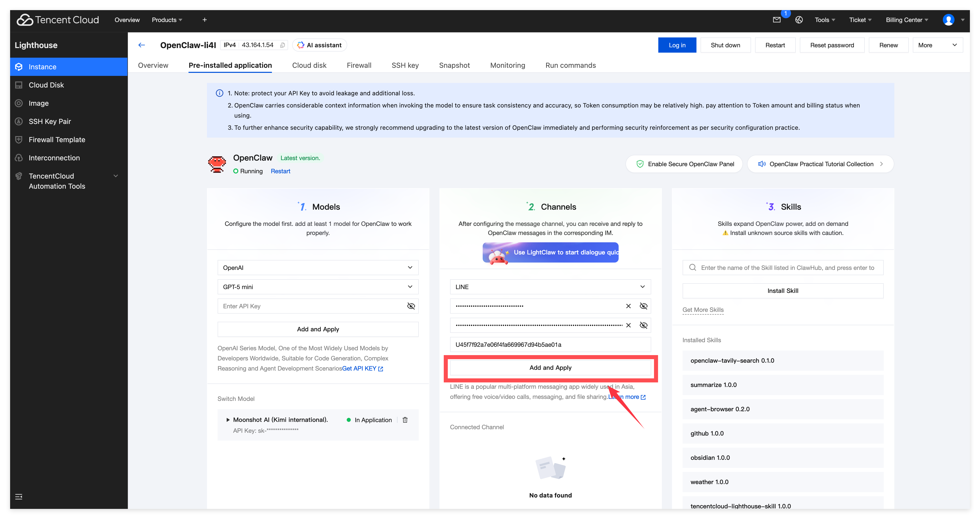The image size is (980, 519).
Task: Delete the Moonshot AI model with the trash icon
Action: coord(405,420)
